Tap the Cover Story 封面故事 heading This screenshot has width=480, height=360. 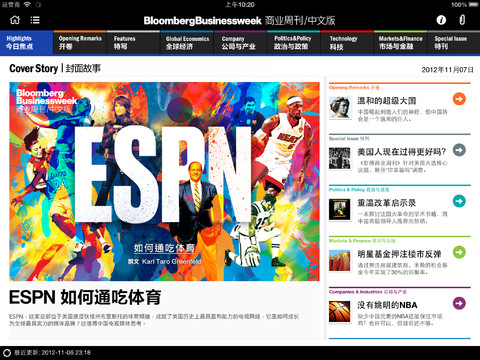[x=55, y=69]
